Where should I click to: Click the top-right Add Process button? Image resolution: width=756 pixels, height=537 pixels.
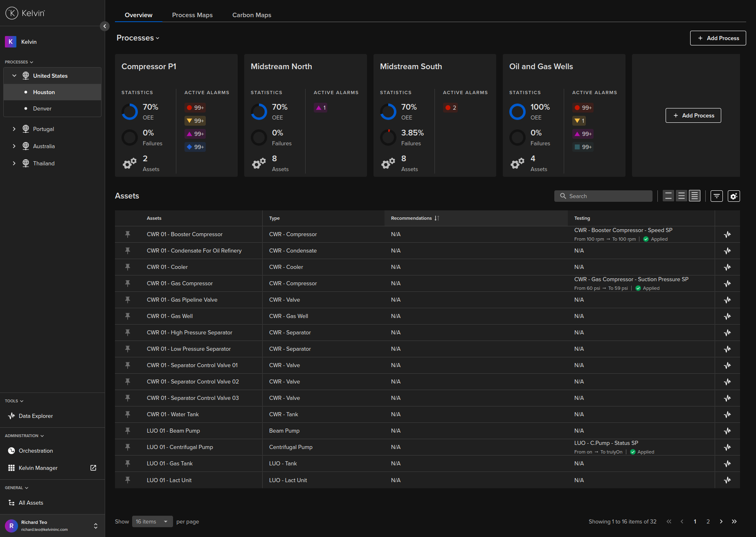[718, 38]
